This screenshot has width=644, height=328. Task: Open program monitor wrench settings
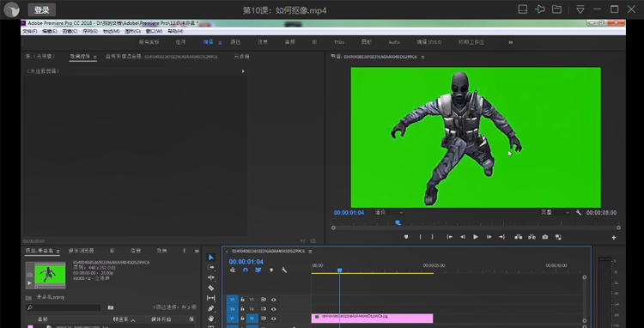pyautogui.click(x=578, y=213)
